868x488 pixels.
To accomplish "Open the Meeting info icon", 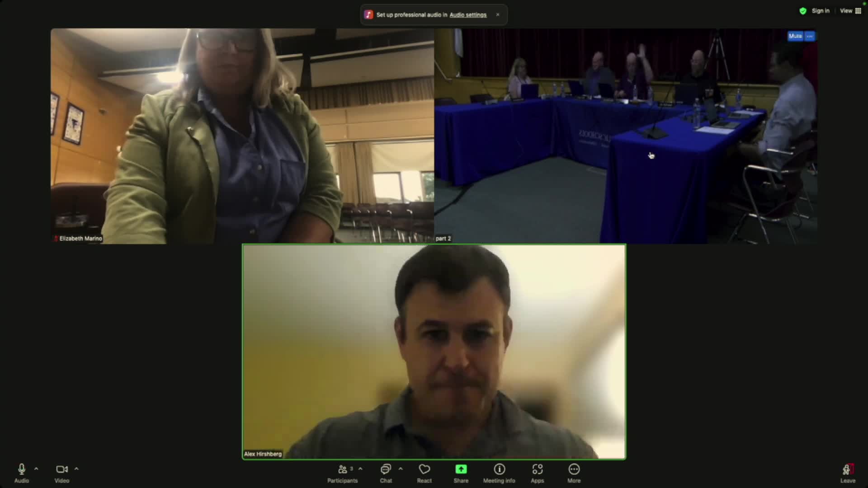I will tap(499, 469).
